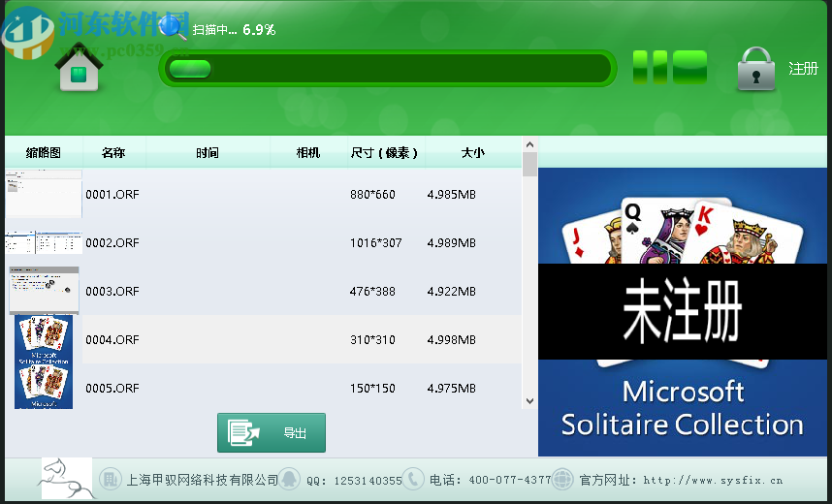Click the horse company logo

click(66, 479)
